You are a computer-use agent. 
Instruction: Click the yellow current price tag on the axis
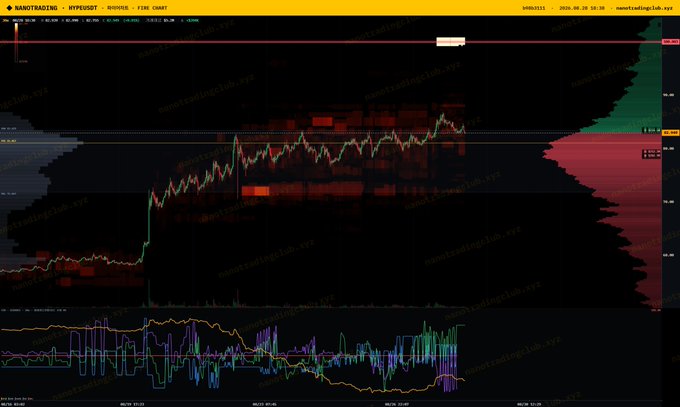point(670,132)
